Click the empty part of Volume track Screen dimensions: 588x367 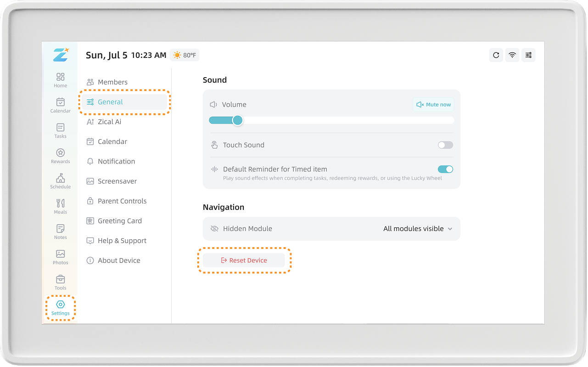point(348,120)
